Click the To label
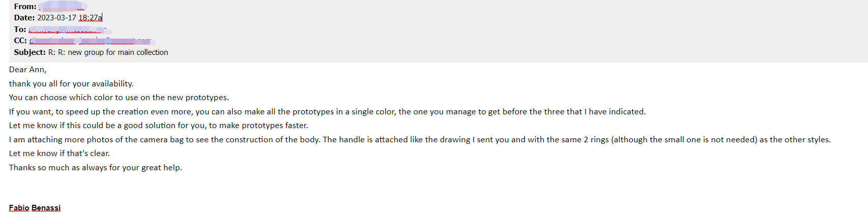The width and height of the screenshot is (868, 214). (x=20, y=29)
